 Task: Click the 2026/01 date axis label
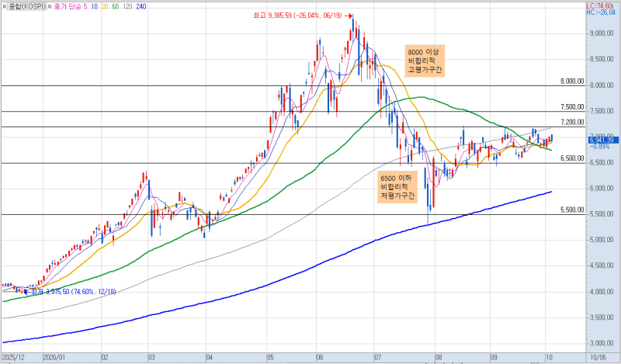[x=55, y=358]
